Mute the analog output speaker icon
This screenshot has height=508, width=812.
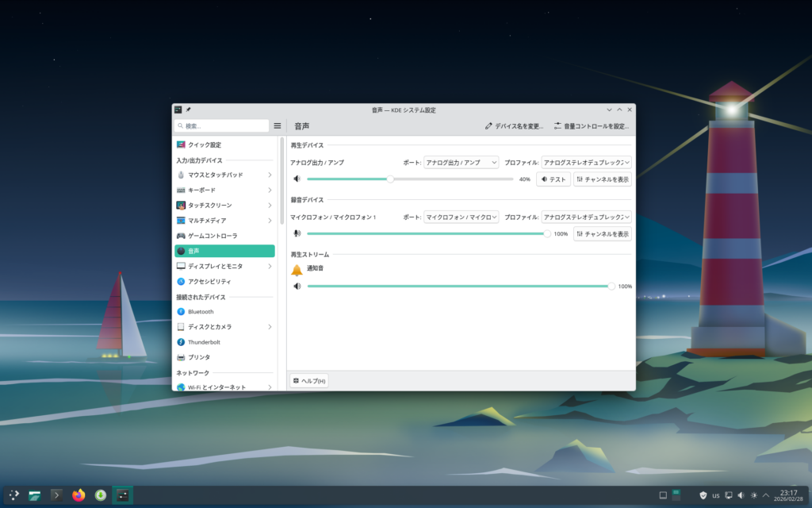[297, 179]
